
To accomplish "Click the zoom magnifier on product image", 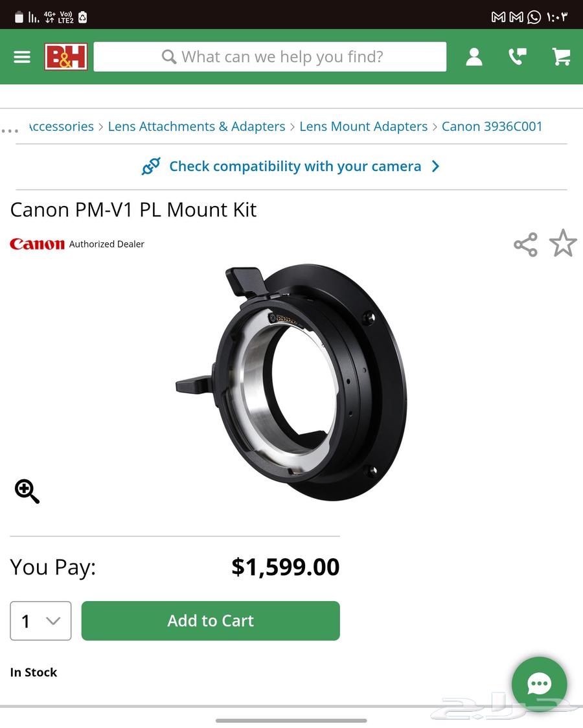I will (26, 491).
